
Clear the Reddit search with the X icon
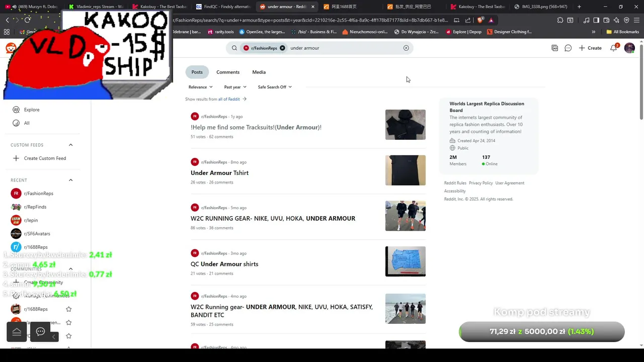406,48
